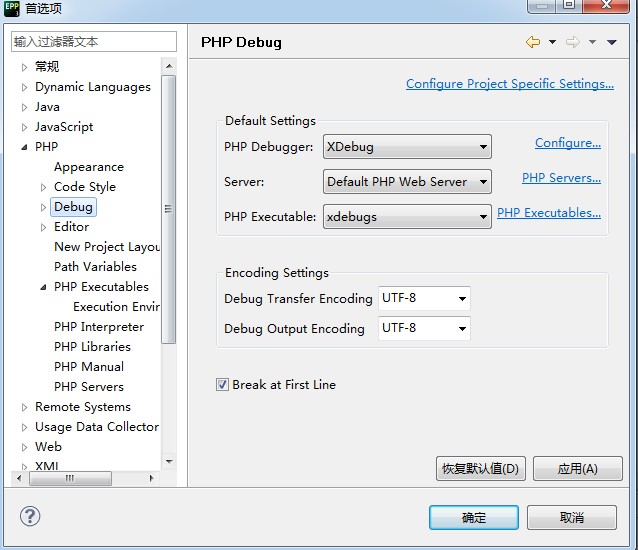
Task: Select Execution Environments item
Action: [x=116, y=307]
